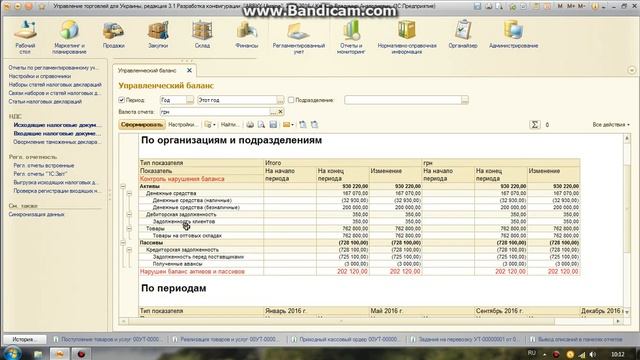Open the Финансы section
This screenshot has width=640, height=360.
[247, 35]
